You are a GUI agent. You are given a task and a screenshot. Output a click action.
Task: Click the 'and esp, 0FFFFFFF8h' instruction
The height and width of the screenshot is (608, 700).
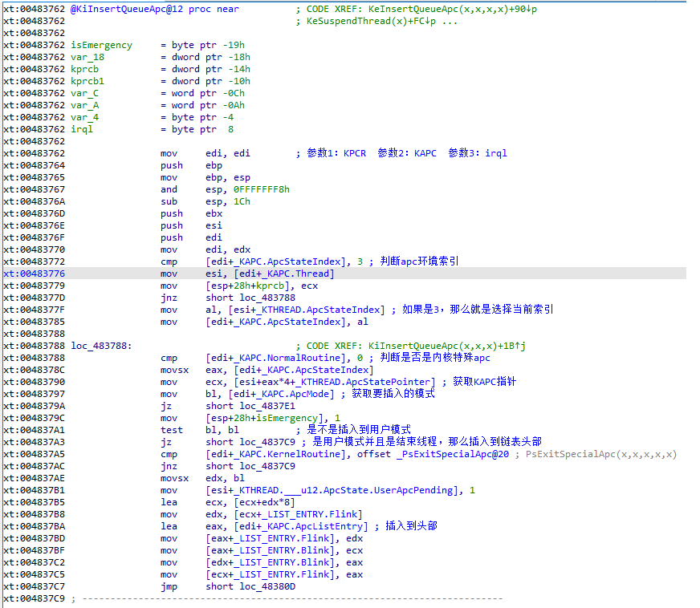click(x=225, y=189)
